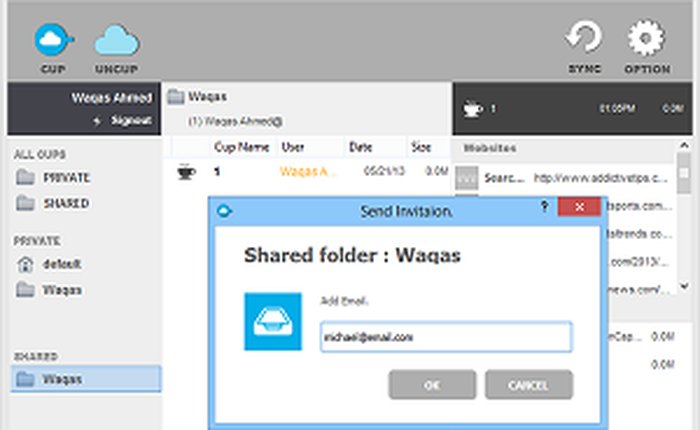This screenshot has width=700, height=430.
Task: Open the OPTION gear settings
Action: pos(646,41)
